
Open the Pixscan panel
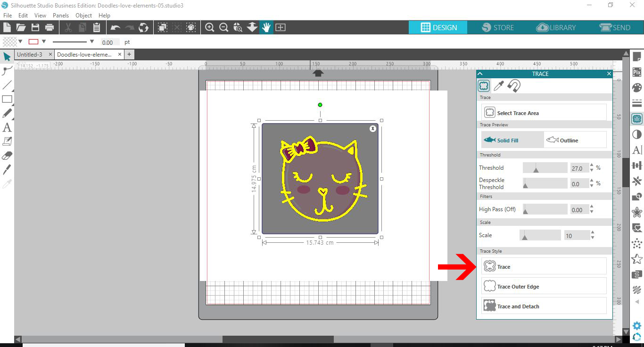(x=637, y=72)
